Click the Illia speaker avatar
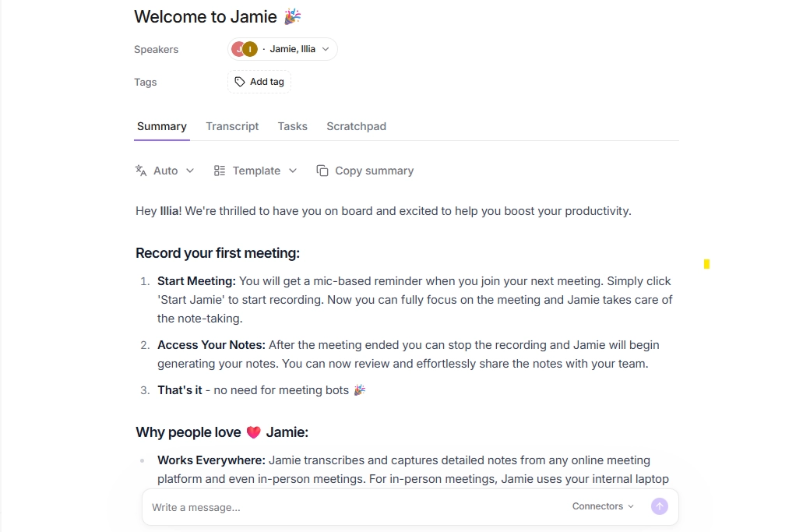 point(250,49)
